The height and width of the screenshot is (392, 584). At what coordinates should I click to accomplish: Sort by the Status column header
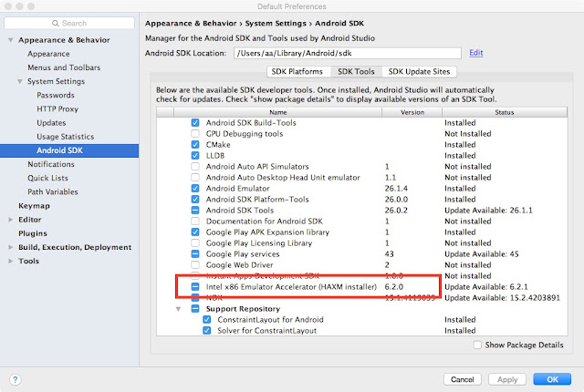(505, 112)
